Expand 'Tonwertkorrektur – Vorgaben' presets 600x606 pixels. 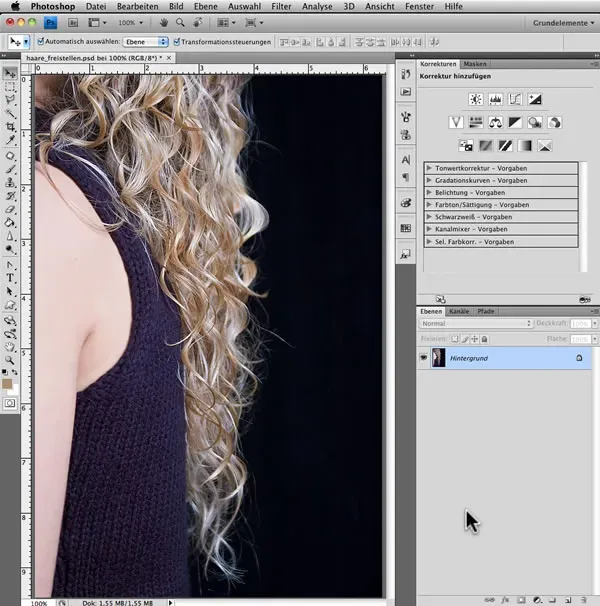(x=429, y=169)
